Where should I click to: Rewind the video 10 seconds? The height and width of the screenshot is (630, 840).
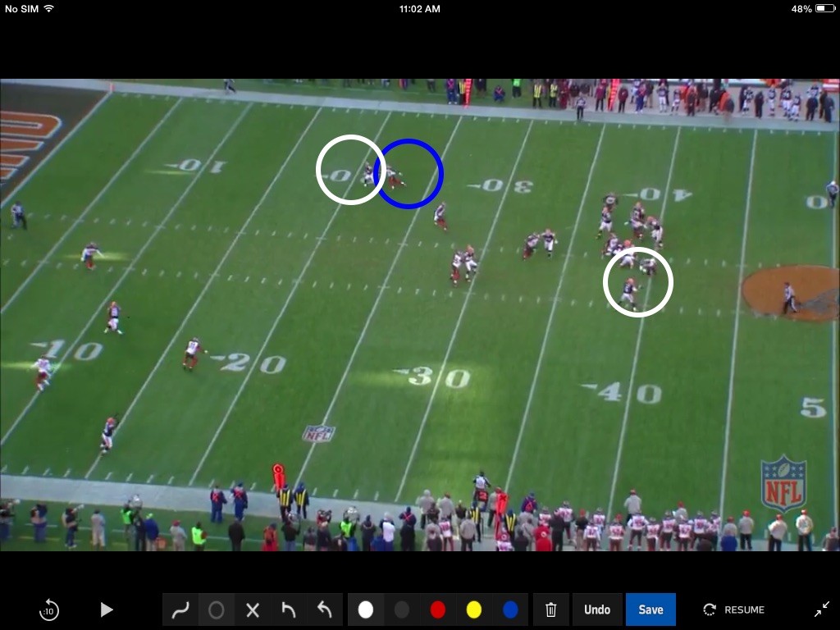[48, 609]
